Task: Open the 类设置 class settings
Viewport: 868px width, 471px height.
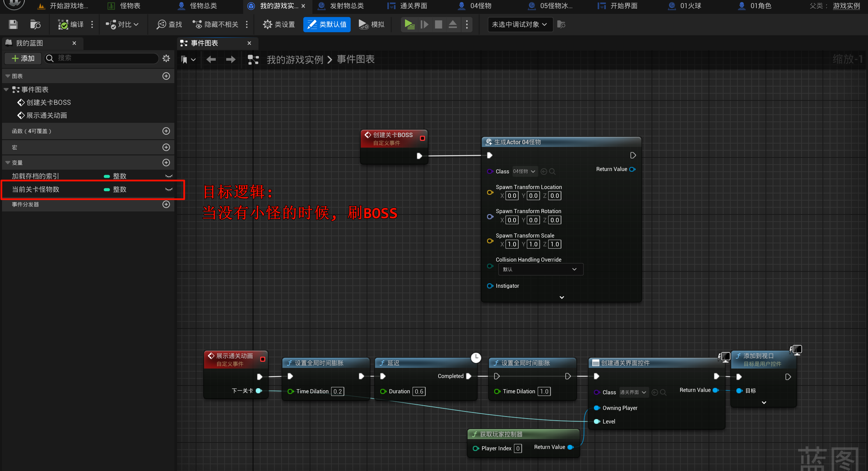Action: coord(279,24)
